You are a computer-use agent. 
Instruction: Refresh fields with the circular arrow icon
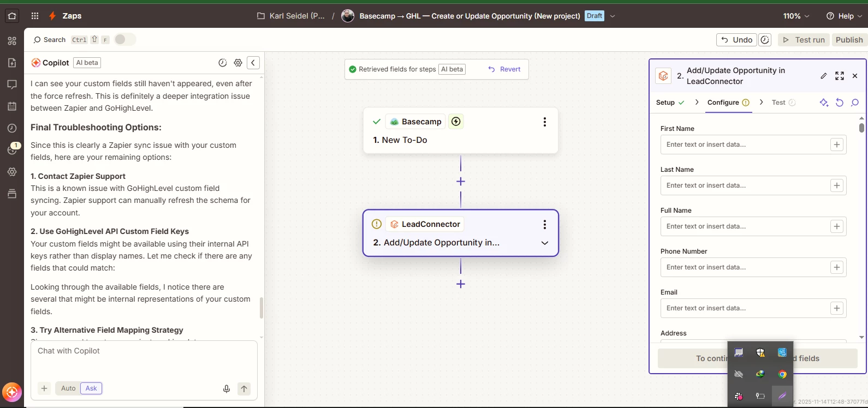840,103
